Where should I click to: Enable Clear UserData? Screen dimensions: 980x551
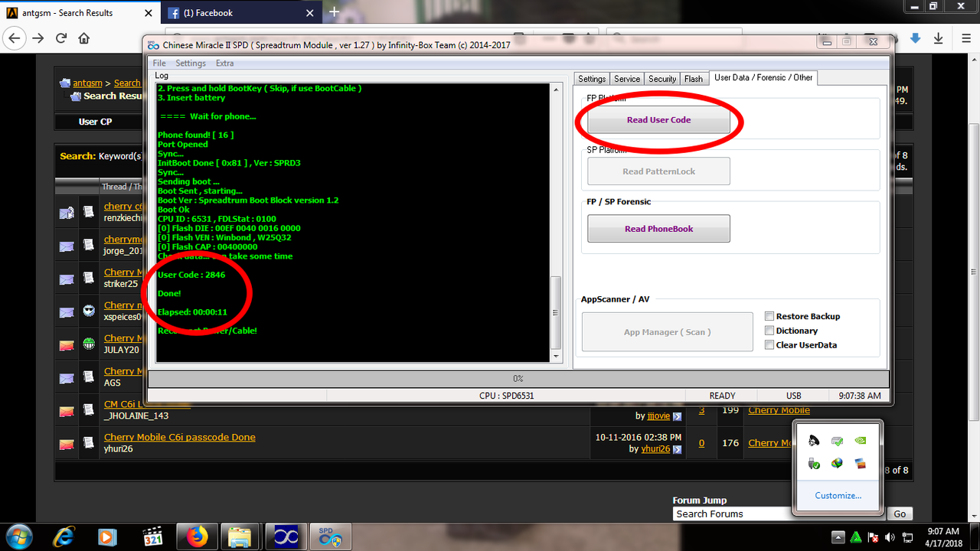click(x=769, y=344)
